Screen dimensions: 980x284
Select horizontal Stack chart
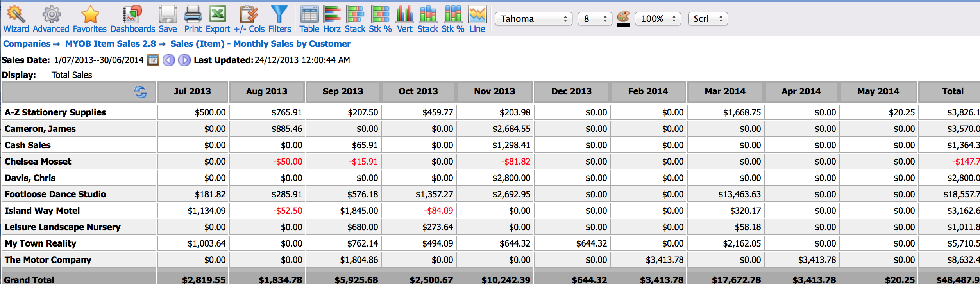coord(355,19)
